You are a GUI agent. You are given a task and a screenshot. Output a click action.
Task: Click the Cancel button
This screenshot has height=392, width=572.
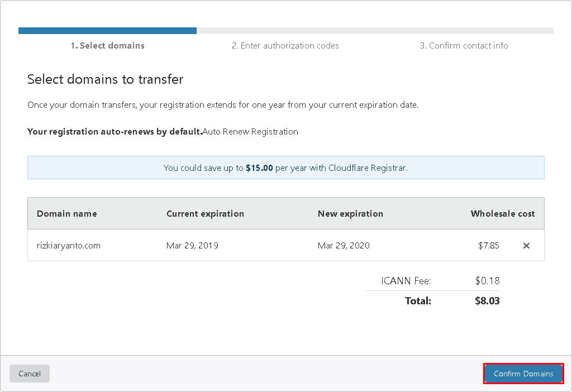(x=30, y=374)
